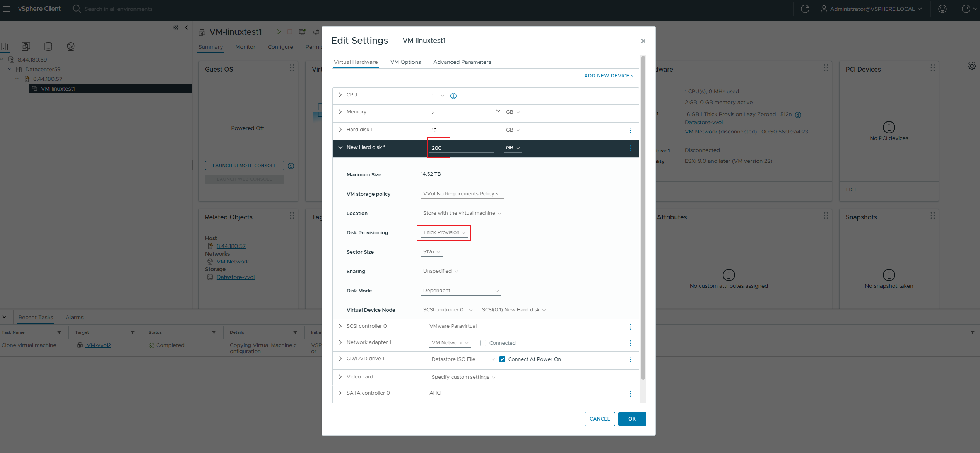Open CD/DVD drive 1 actions menu

(631, 359)
